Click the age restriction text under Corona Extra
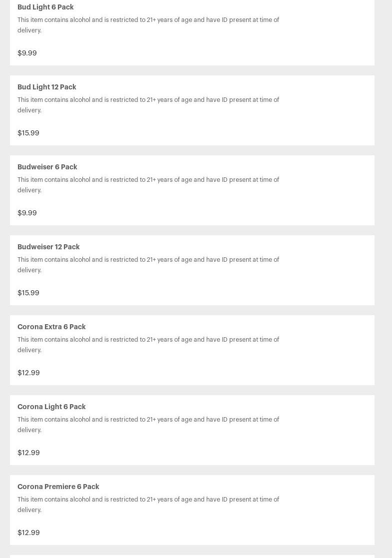This screenshot has height=558, width=392. click(148, 345)
